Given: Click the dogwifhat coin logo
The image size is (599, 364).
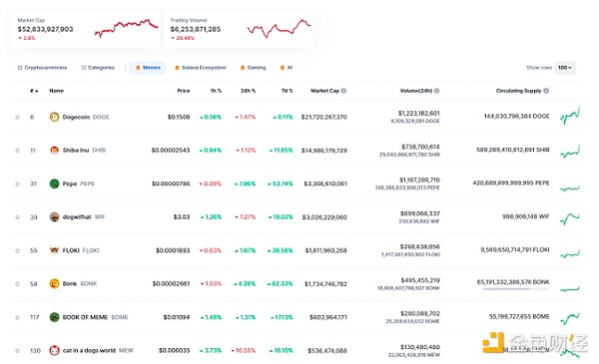Looking at the screenshot, I should [54, 216].
